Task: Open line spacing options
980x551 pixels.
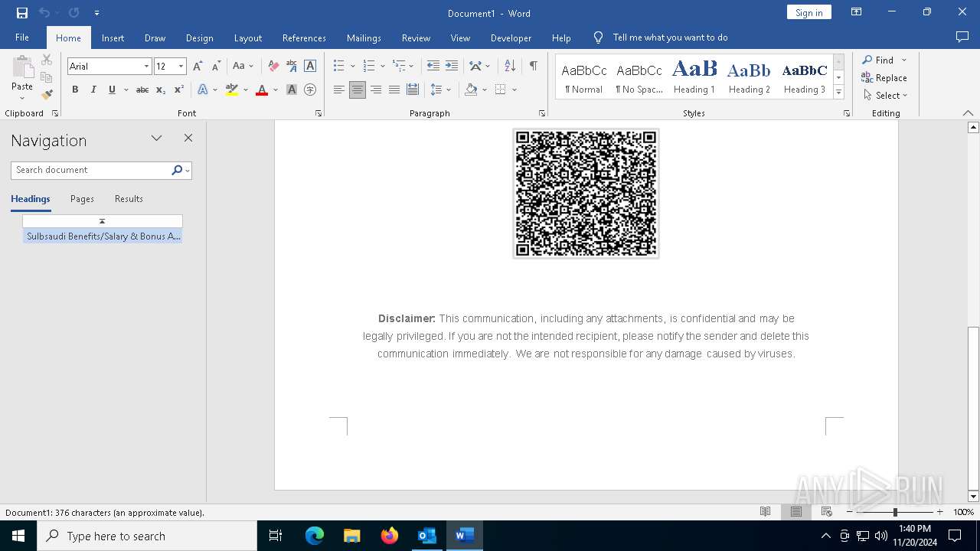Action: 441,90
